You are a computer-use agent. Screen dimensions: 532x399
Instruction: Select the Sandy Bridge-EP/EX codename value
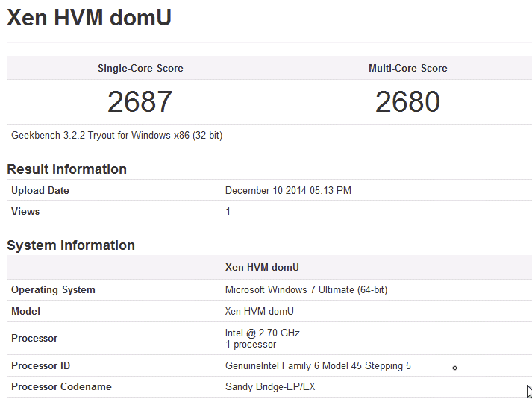275,387
